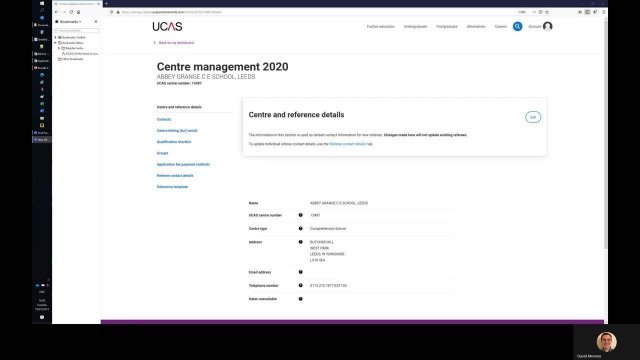Follow the inline Referee contact details link
This screenshot has width=640, height=360.
pos(348,144)
